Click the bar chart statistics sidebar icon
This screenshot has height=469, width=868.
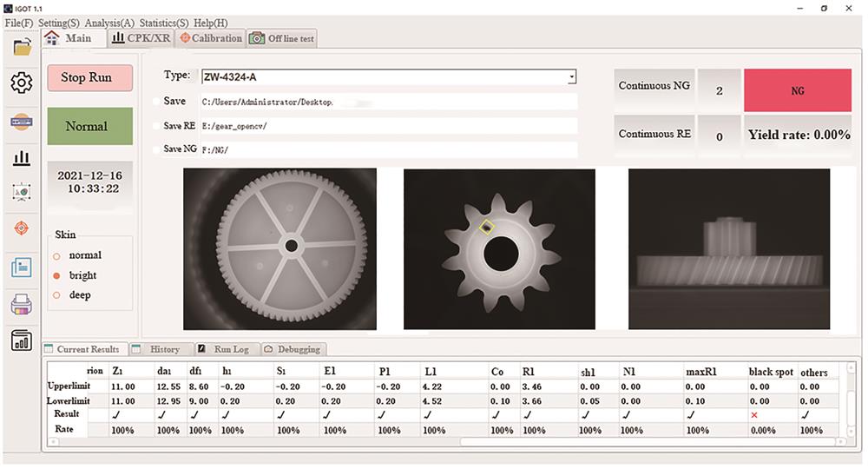point(22,157)
